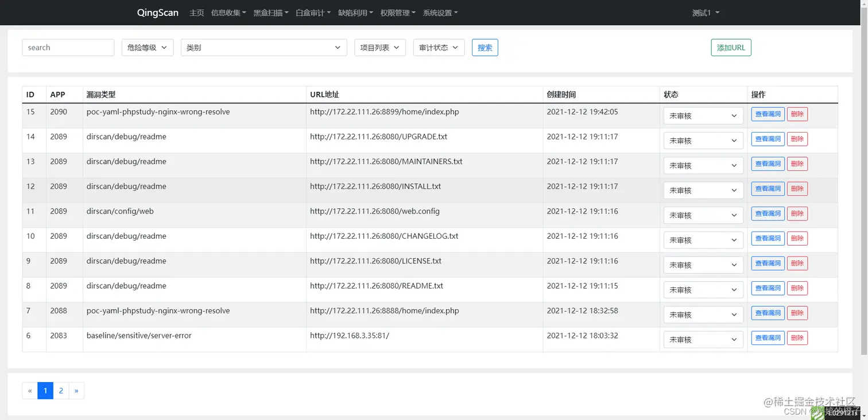Click the 搜索 button
This screenshot has height=420, width=868.
coord(485,48)
